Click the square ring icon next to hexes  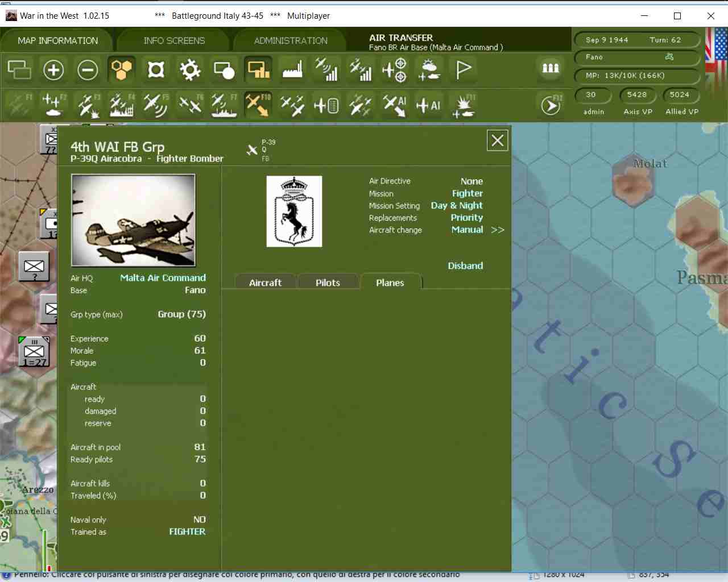(x=156, y=70)
